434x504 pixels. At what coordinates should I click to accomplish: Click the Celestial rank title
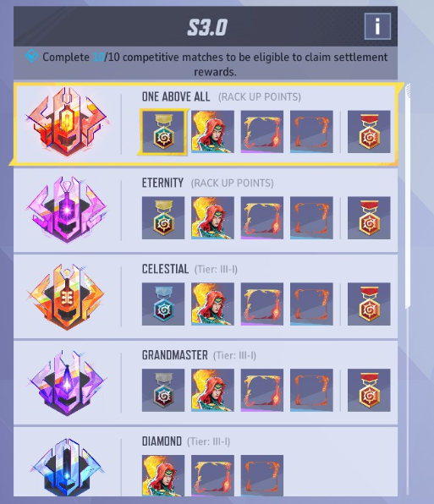click(x=165, y=269)
